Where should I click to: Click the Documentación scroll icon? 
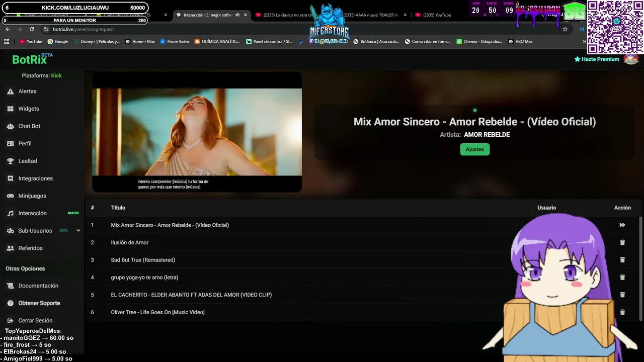coord(10,286)
